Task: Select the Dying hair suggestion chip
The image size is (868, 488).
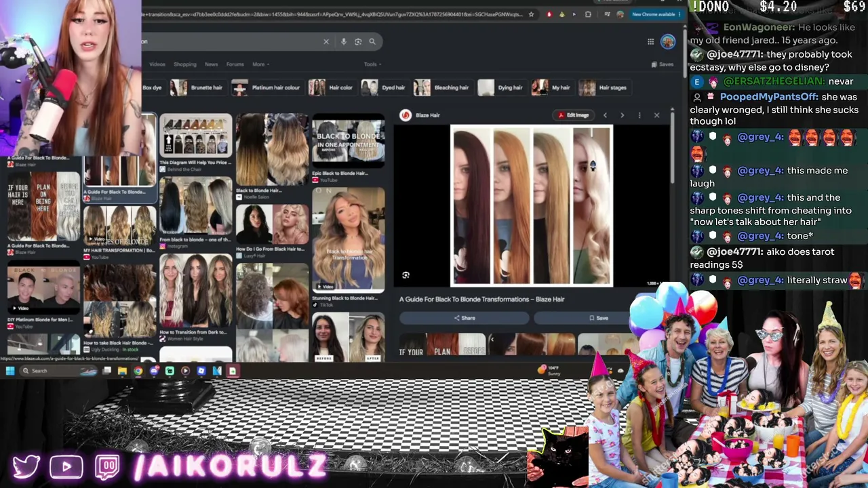Action: [501, 87]
